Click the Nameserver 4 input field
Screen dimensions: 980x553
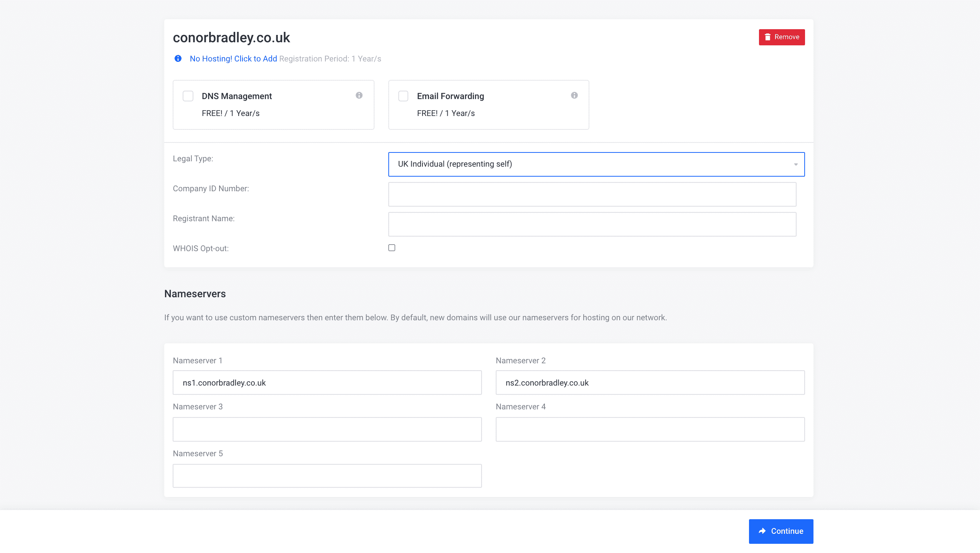click(650, 429)
